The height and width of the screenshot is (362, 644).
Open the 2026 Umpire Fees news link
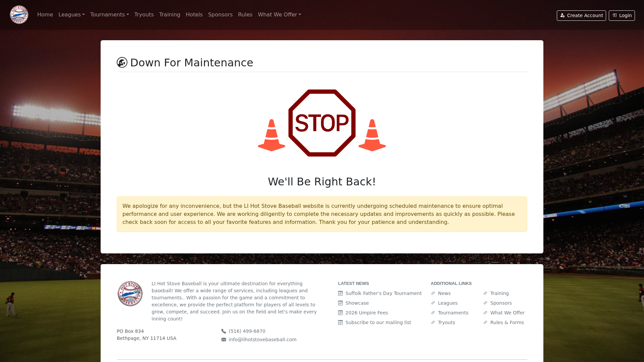[x=367, y=313]
